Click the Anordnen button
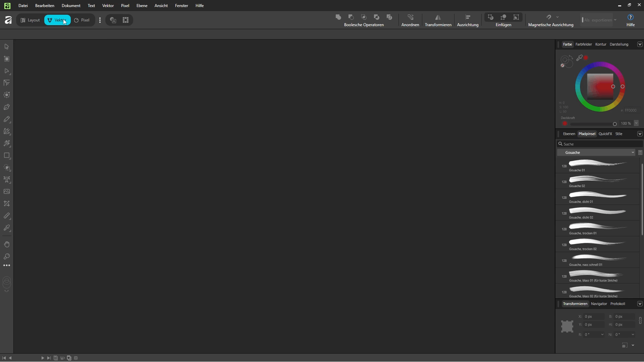This screenshot has width=644, height=362. [410, 20]
